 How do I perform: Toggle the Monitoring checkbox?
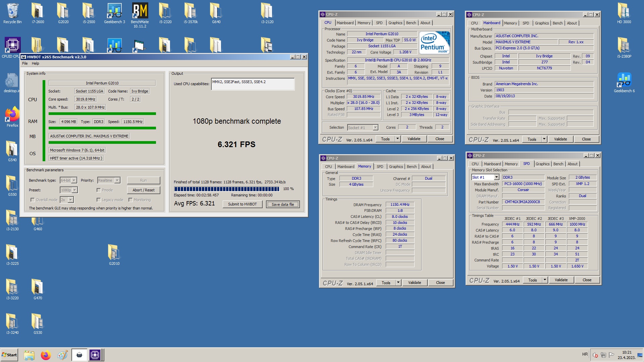(x=130, y=200)
